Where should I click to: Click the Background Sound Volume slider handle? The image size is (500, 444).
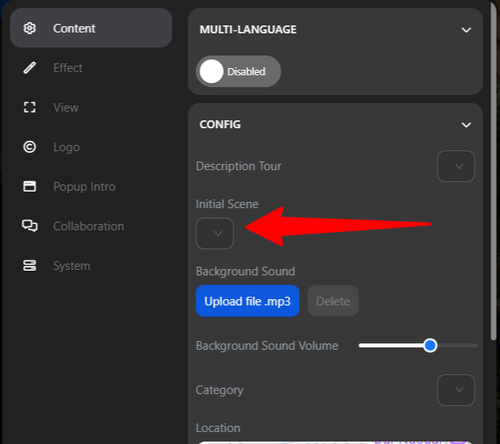tap(430, 345)
